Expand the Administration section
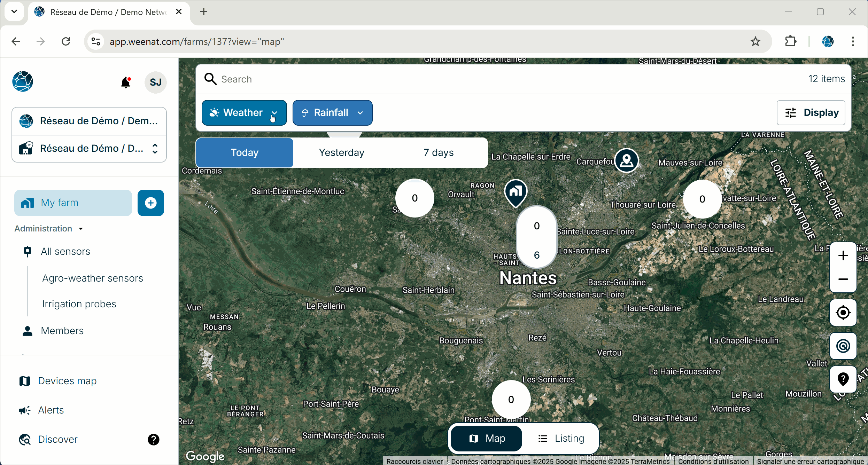 pos(48,229)
